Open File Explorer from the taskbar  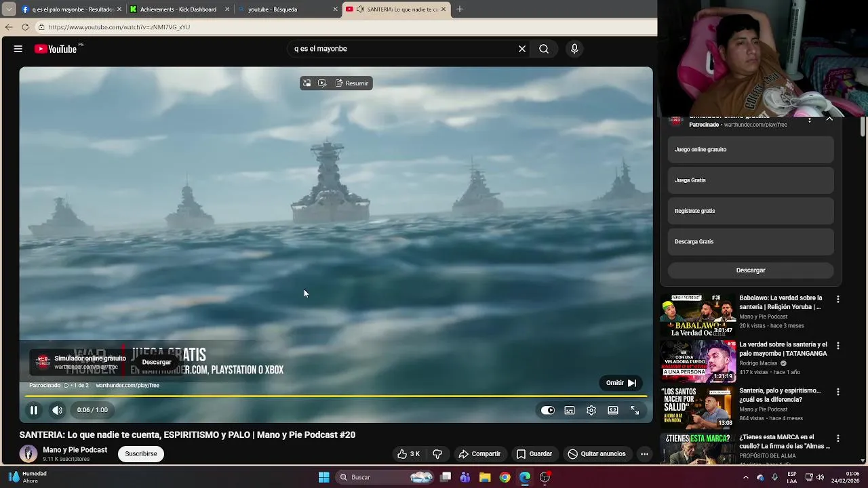pos(485,477)
